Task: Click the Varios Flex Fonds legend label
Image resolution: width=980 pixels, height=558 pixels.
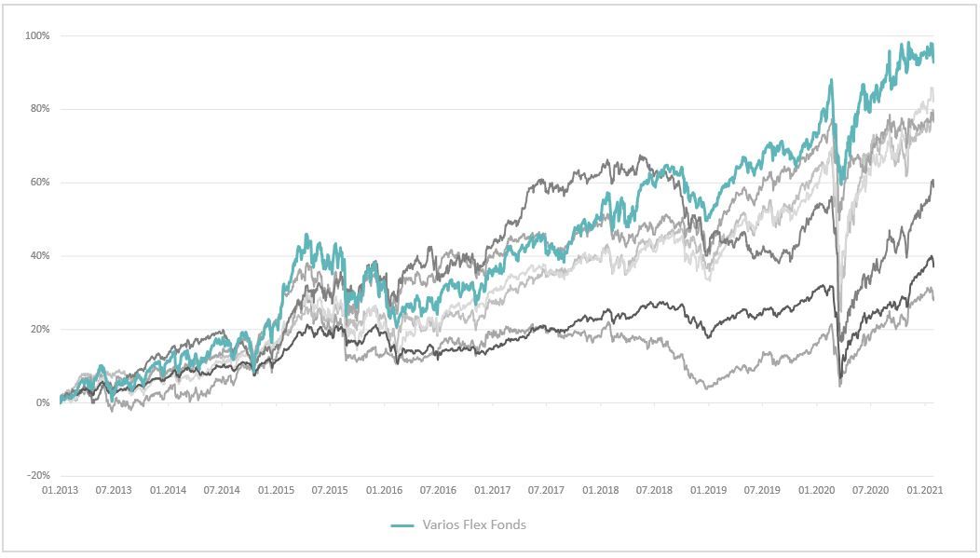Action: (x=474, y=524)
